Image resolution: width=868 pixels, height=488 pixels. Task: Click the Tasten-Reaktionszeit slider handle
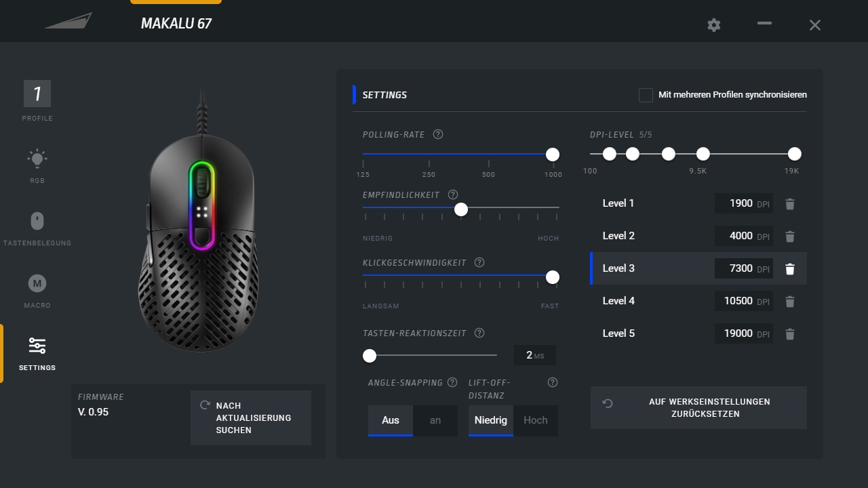370,355
